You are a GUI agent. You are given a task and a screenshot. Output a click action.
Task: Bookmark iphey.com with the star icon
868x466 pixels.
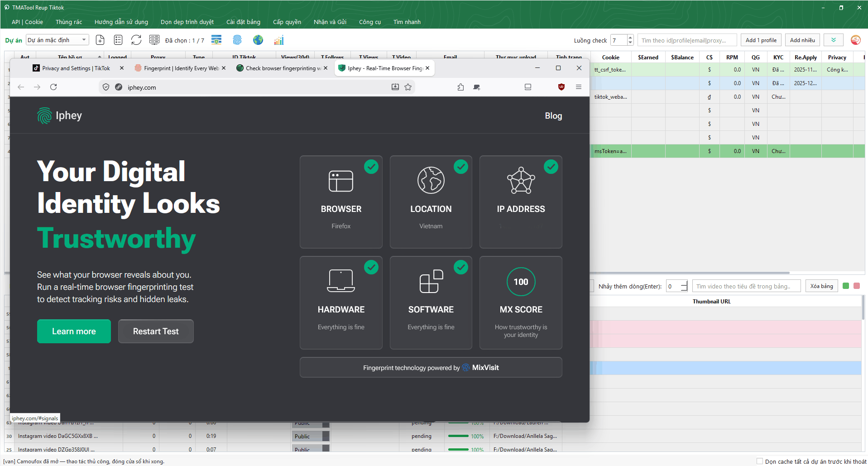coord(408,87)
